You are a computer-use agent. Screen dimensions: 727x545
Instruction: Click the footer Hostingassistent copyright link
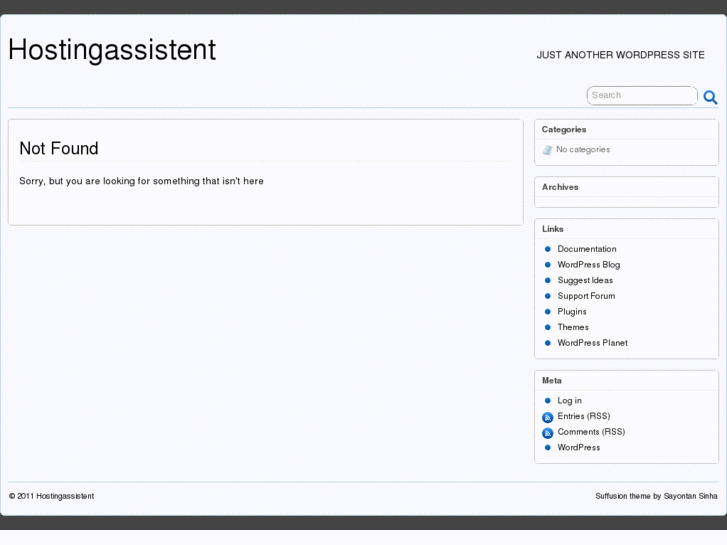pos(65,496)
